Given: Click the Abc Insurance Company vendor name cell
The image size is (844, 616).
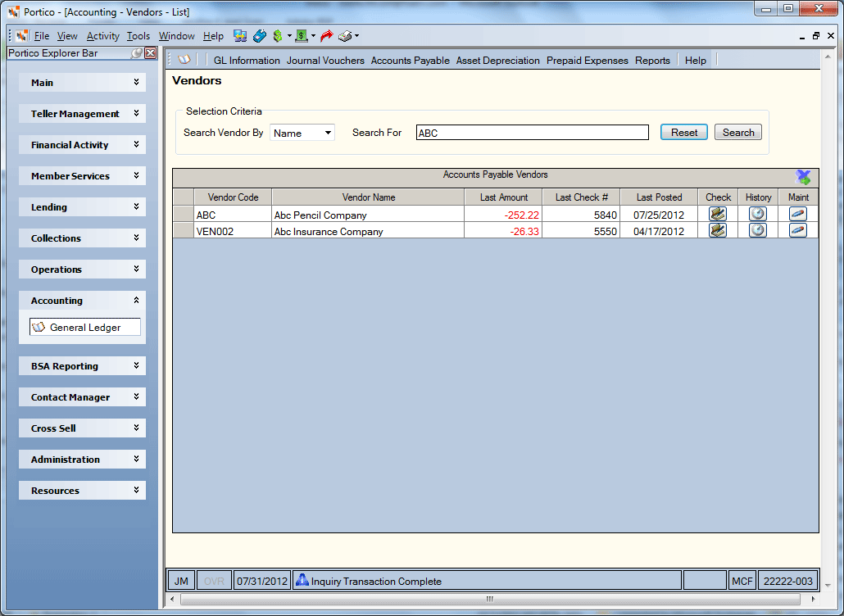Looking at the screenshot, I should tap(368, 231).
